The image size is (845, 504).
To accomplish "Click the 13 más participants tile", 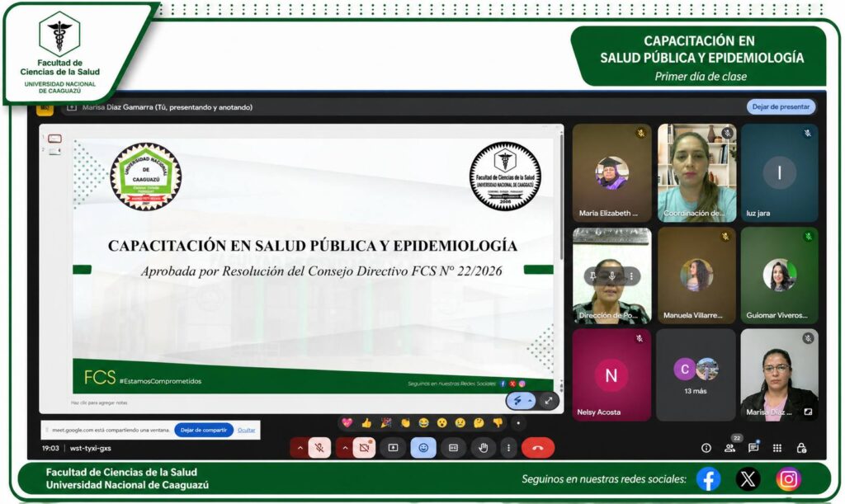I will tap(696, 374).
